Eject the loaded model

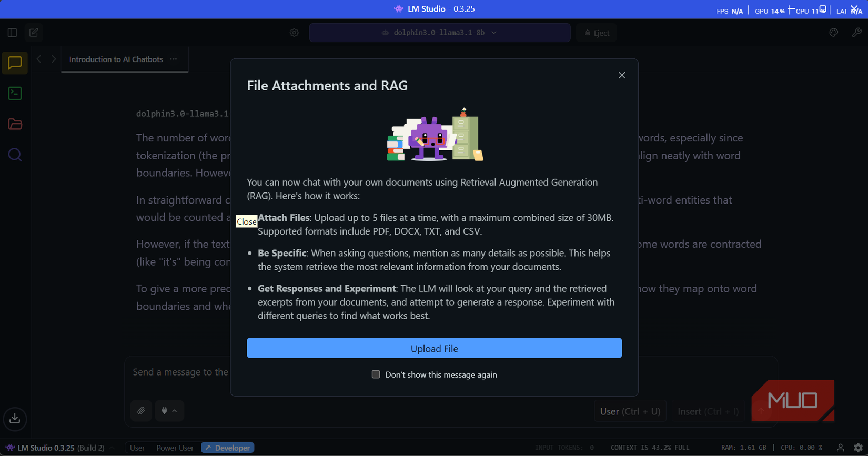click(597, 33)
